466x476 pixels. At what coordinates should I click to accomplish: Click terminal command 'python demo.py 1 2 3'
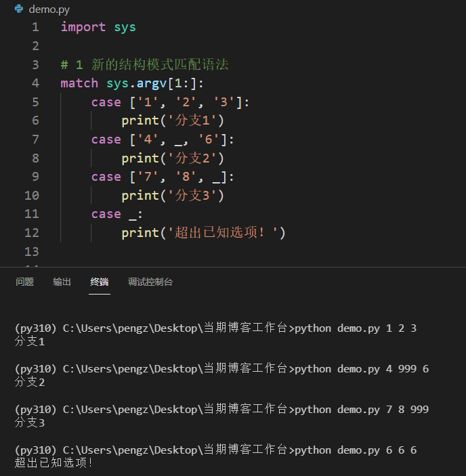pyautogui.click(x=356, y=328)
